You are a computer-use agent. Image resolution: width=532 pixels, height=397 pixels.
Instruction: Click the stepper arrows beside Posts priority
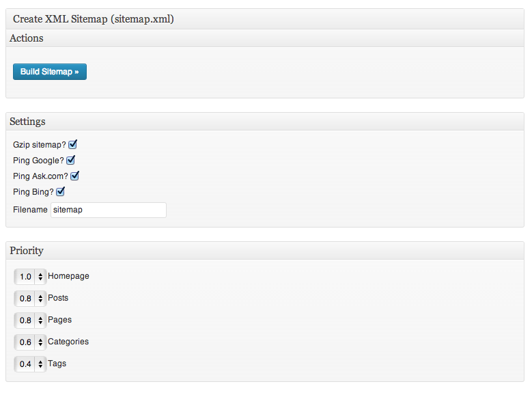pyautogui.click(x=40, y=298)
